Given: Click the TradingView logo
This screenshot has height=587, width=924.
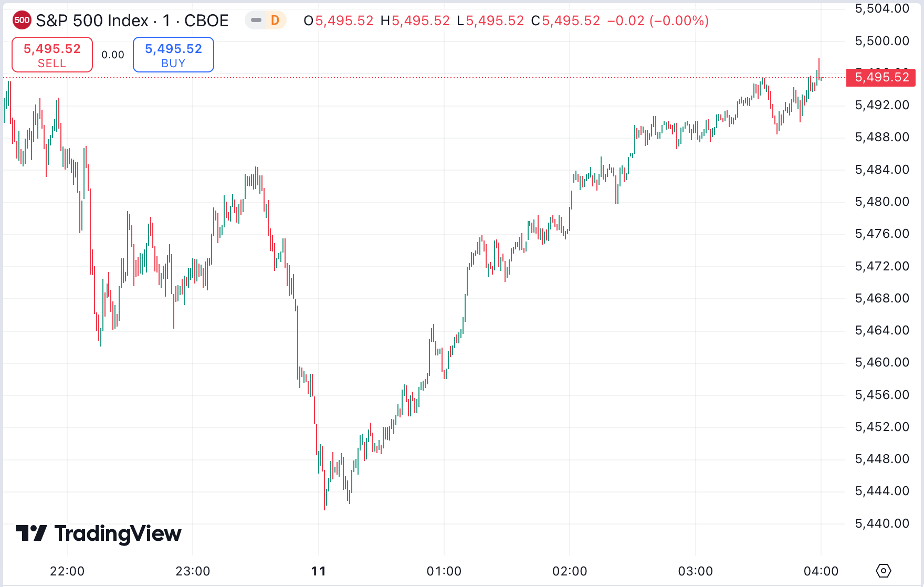Looking at the screenshot, I should click(x=98, y=533).
